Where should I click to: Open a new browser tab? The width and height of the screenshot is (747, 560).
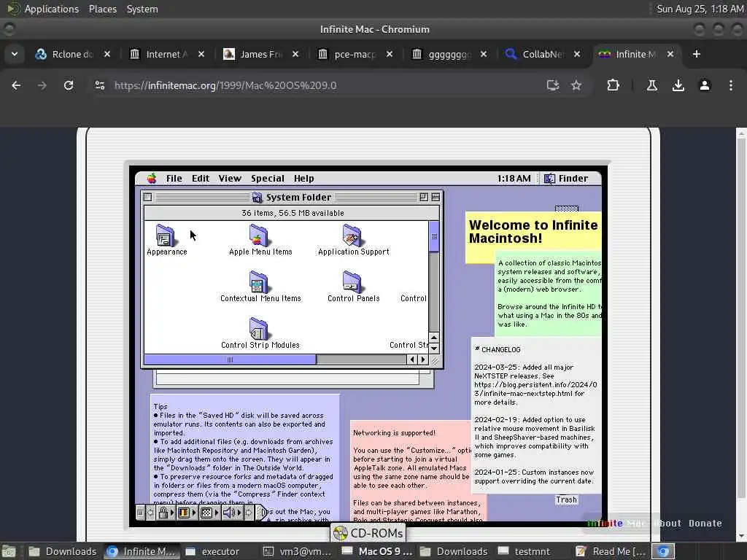click(x=697, y=54)
